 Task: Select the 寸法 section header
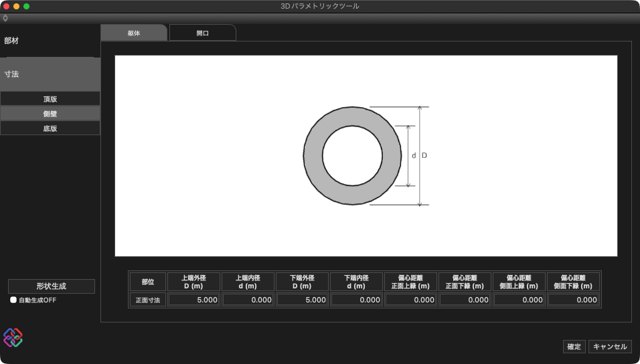tap(50, 74)
